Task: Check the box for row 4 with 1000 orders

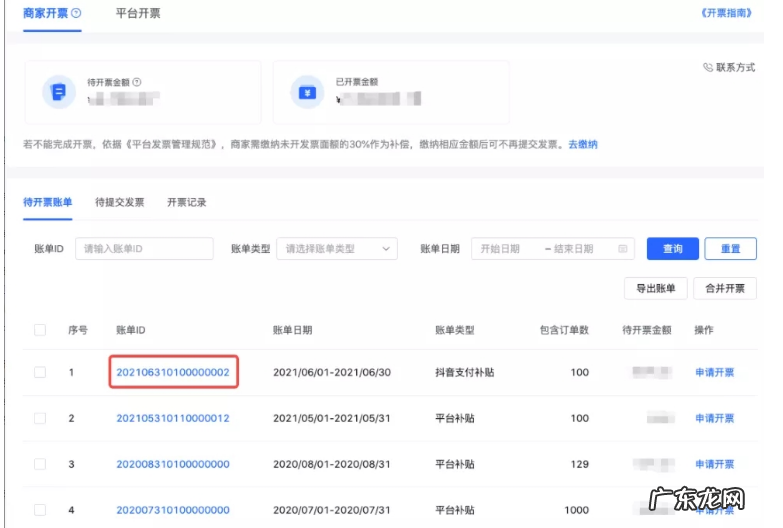Action: point(40,510)
